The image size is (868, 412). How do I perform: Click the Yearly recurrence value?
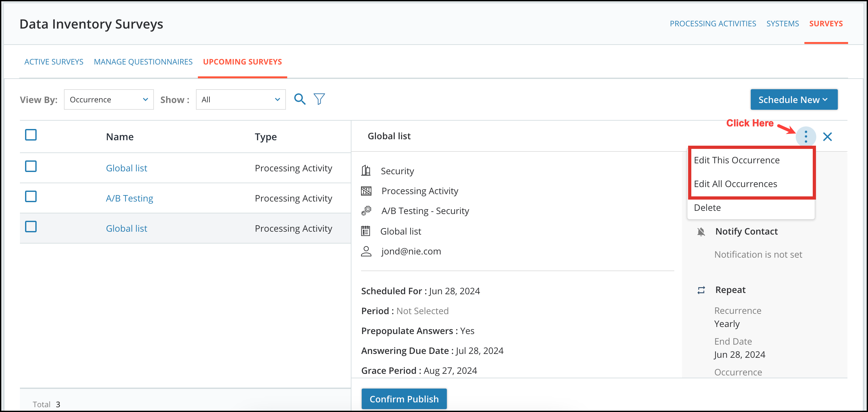tap(727, 324)
